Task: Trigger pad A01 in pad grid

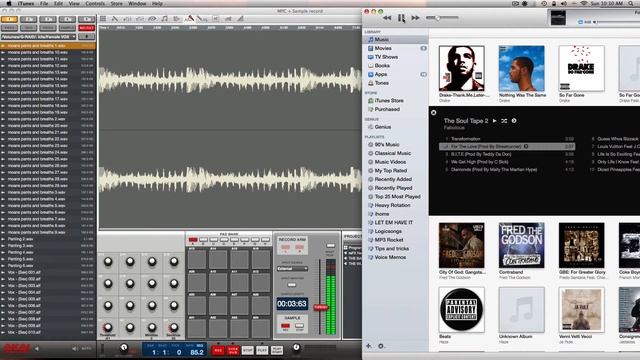Action: (x=197, y=329)
